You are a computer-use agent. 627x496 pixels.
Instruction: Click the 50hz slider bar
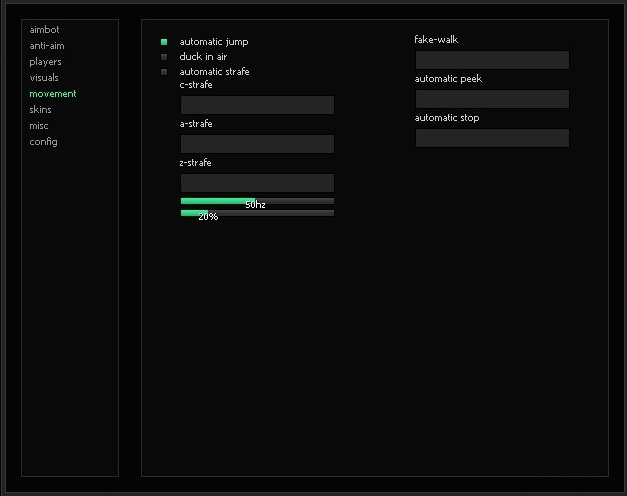coord(257,201)
